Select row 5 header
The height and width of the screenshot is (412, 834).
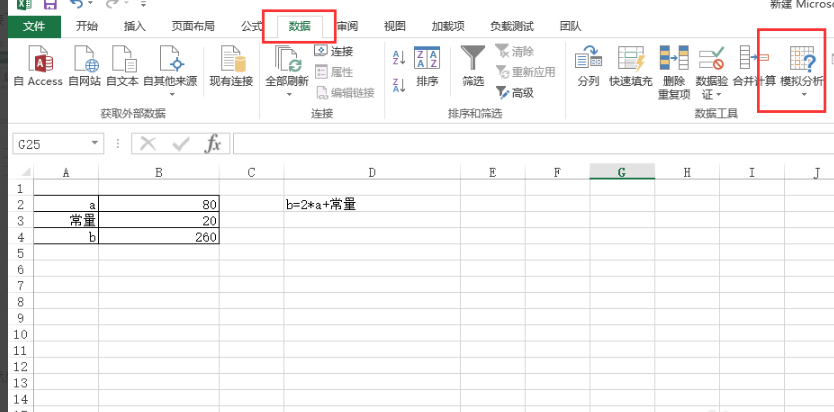point(21,253)
